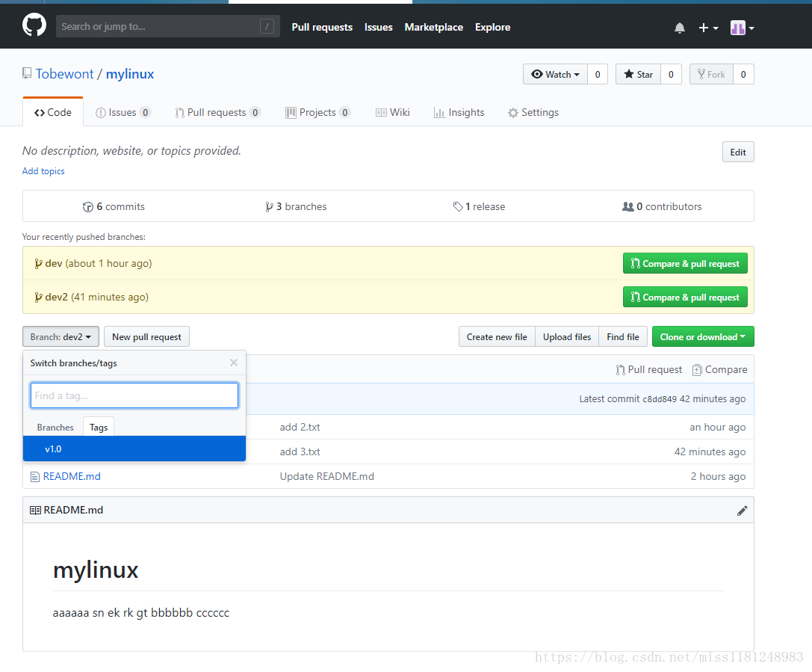Open the user avatar menu
Image resolution: width=812 pixels, height=672 pixels.
click(x=742, y=28)
